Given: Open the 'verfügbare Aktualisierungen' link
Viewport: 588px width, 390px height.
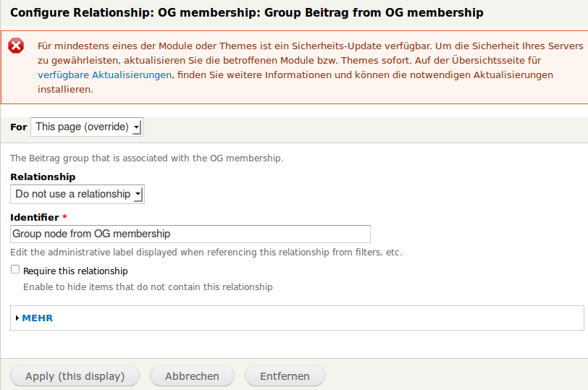Looking at the screenshot, I should [105, 75].
